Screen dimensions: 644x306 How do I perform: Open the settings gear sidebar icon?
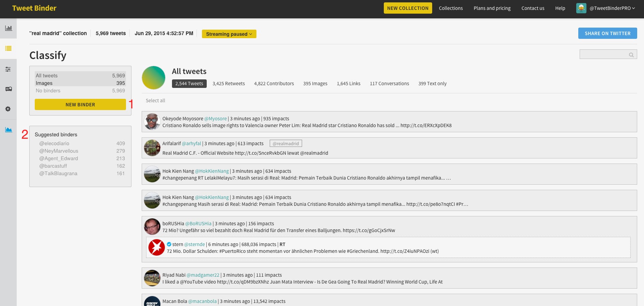pos(8,109)
